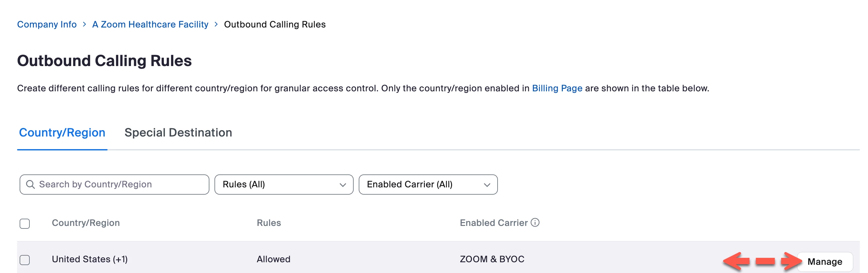
Task: Toggle the select-all header checkbox
Action: pos(25,223)
